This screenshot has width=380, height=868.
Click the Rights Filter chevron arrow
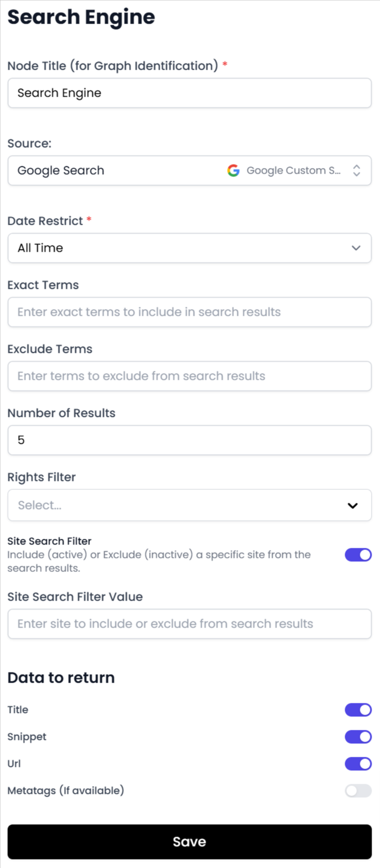coord(352,505)
